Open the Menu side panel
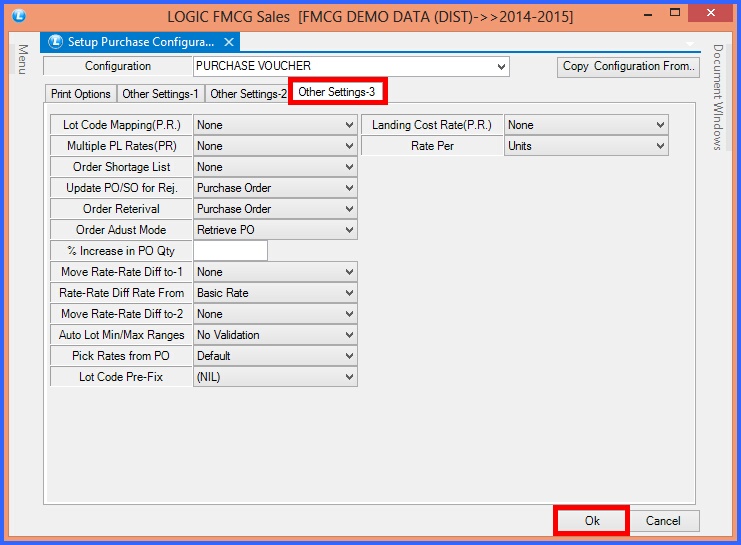 click(23, 59)
